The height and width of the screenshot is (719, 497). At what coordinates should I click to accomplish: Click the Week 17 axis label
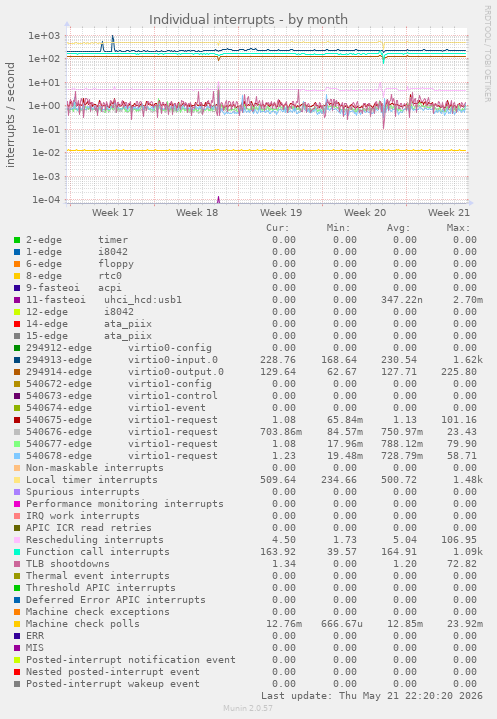coord(113,213)
